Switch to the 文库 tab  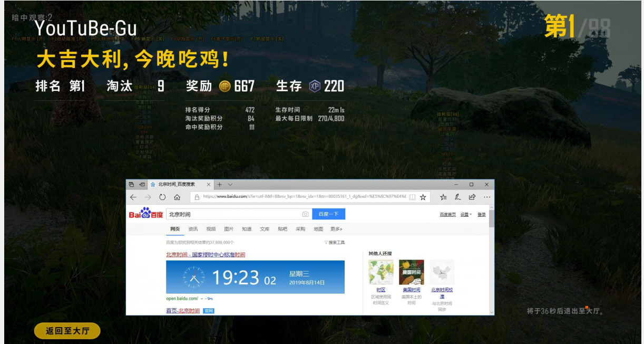265,229
